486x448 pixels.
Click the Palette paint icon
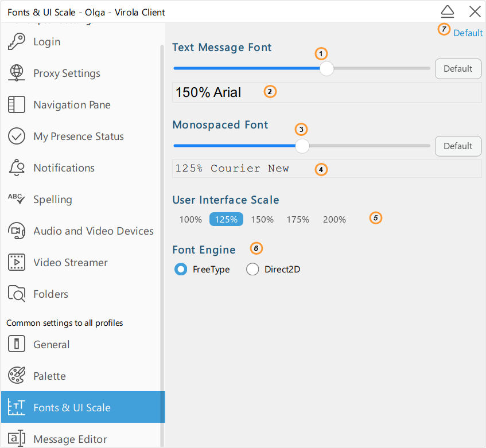[x=16, y=376]
